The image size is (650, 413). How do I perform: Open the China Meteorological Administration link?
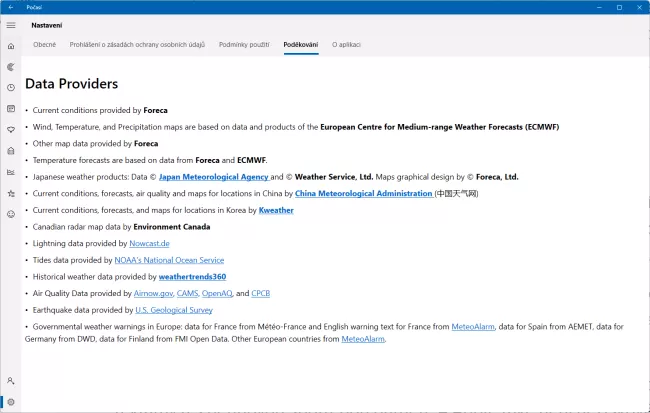click(x=364, y=194)
